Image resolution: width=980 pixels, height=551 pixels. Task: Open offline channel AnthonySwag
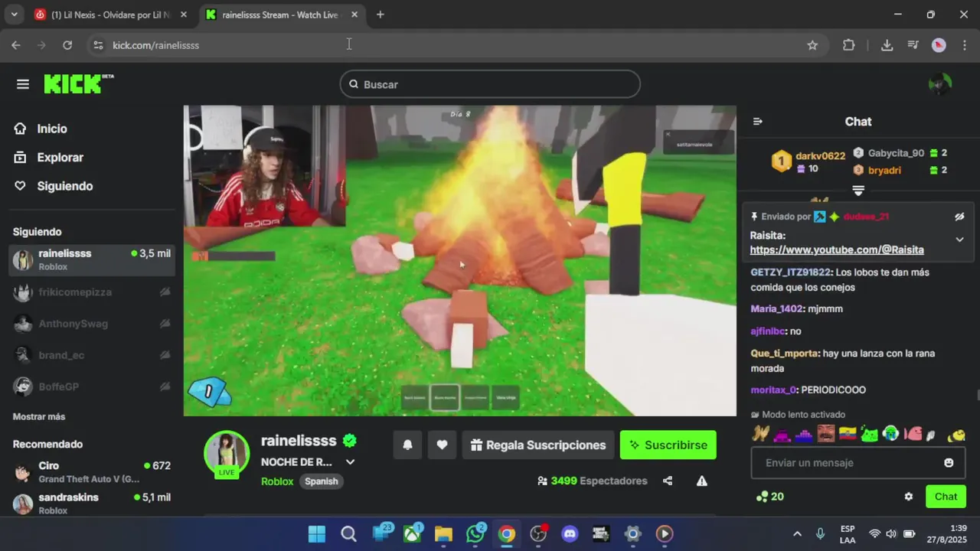tap(92, 324)
